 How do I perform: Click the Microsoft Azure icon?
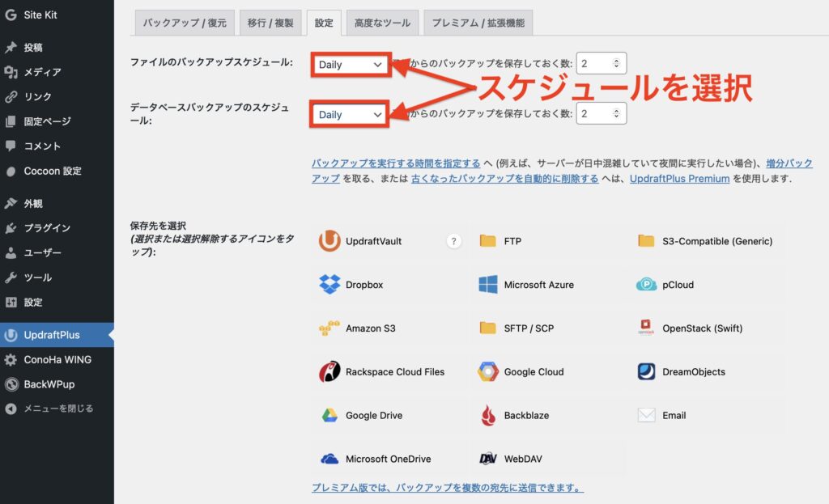point(488,285)
